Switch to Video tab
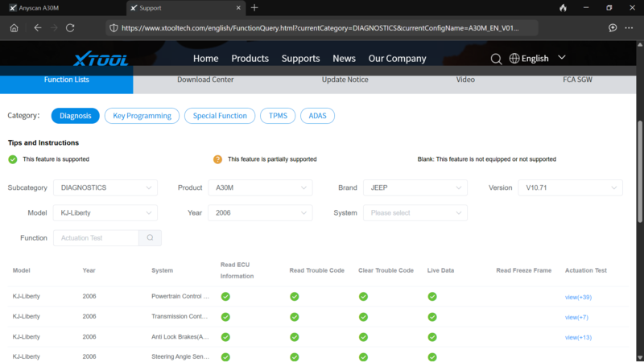The width and height of the screenshot is (644, 362). [465, 80]
